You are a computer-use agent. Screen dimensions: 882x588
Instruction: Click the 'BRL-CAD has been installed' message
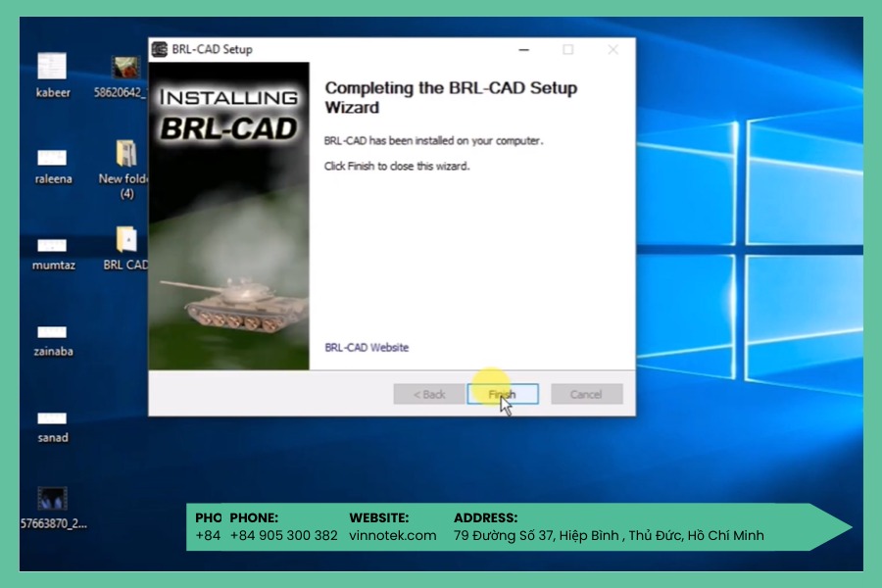tap(434, 141)
